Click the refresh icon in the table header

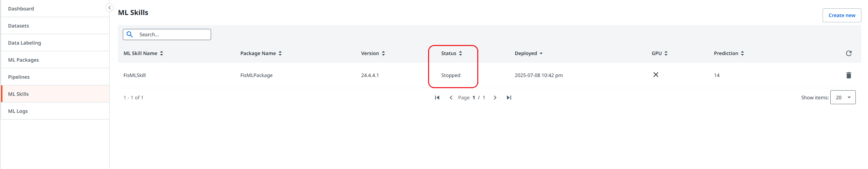coord(848,53)
